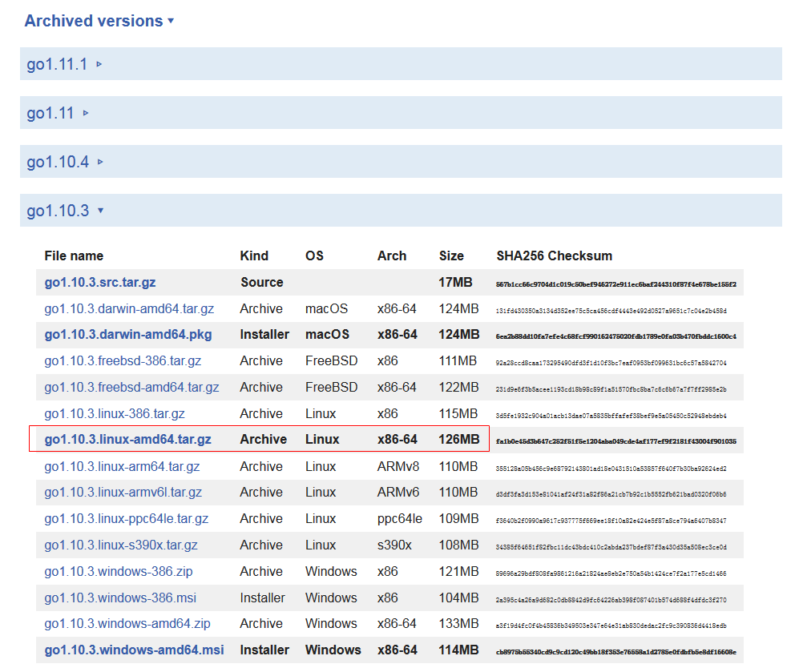Screen dimensions: 791x672
Task: Click the Size column header
Action: 451,256
